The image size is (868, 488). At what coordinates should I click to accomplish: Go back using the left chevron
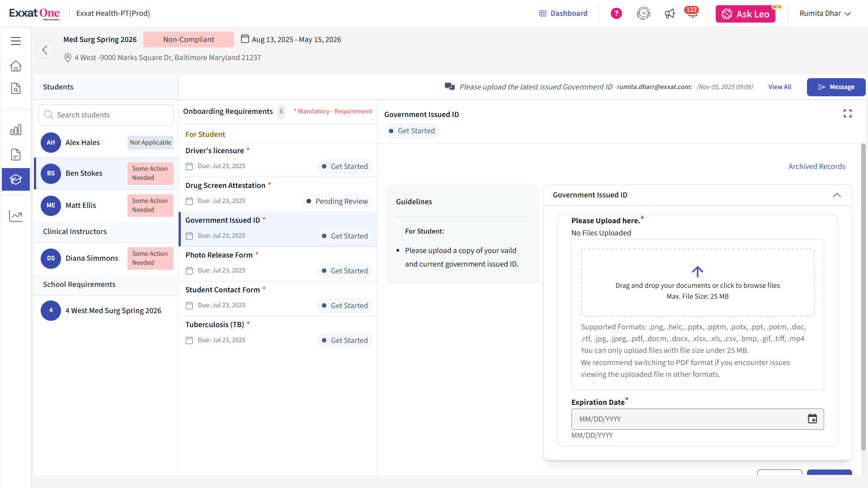pos(45,50)
